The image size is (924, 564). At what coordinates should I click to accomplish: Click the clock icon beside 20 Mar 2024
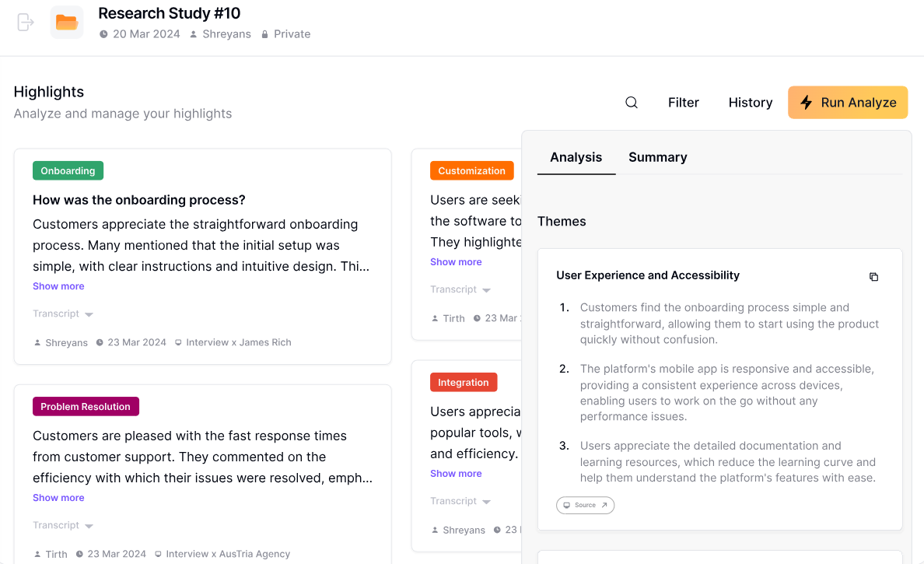coord(103,34)
